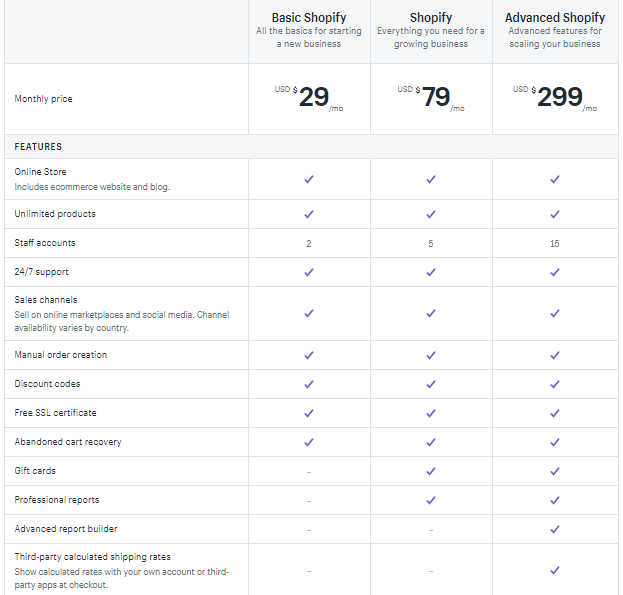The width and height of the screenshot is (623, 595).
Task: Click the Abandoned cart recovery feature label
Action: coord(68,442)
